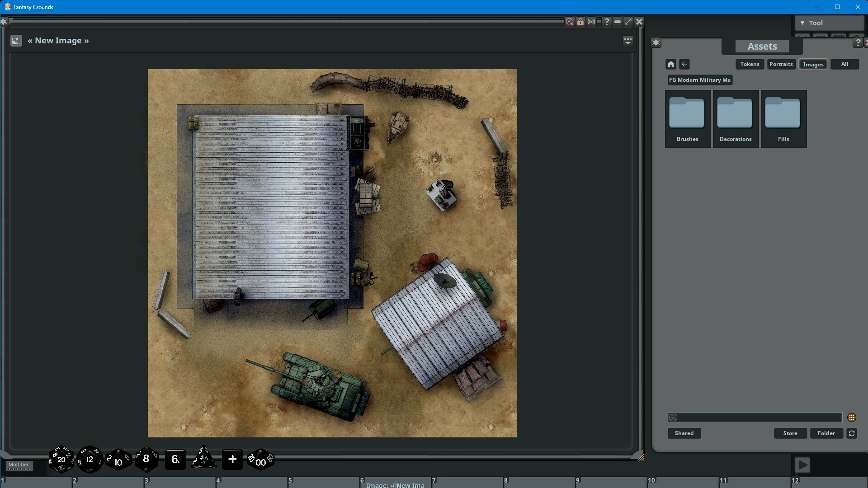
Task: Collapse the Tool panel with its chevron
Action: [803, 22]
